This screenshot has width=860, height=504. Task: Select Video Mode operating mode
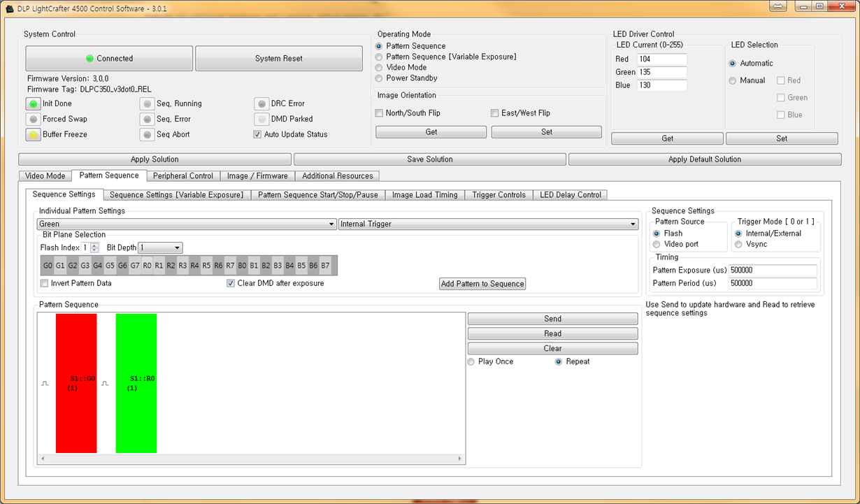click(x=379, y=68)
